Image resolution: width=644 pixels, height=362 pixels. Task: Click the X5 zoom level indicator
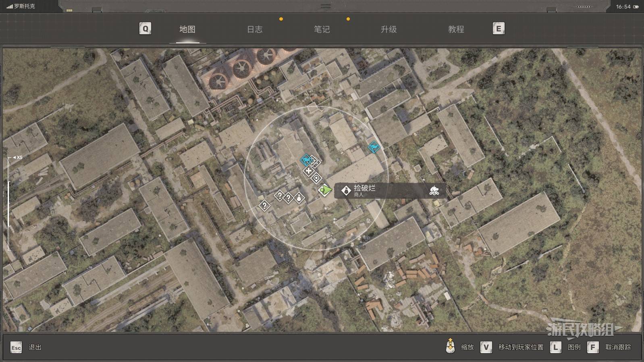click(18, 158)
